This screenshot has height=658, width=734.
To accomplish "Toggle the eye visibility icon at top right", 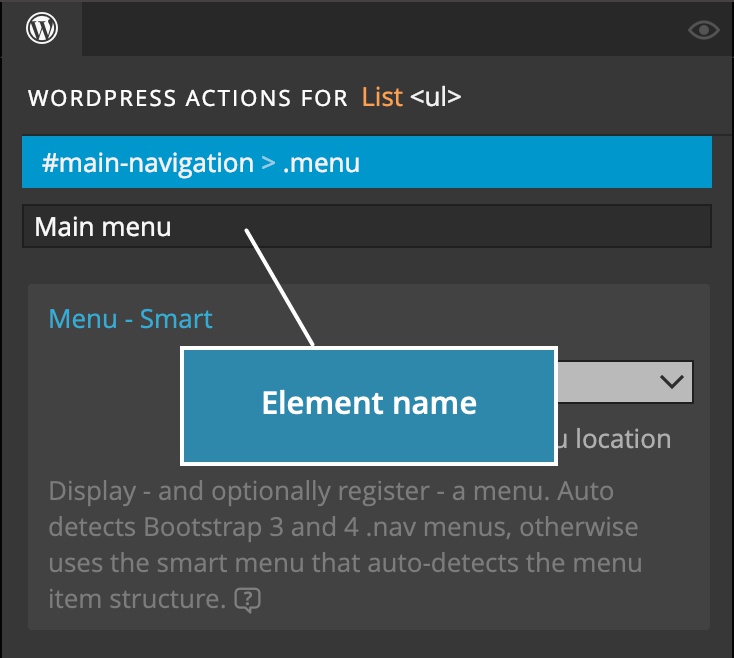I will (x=704, y=30).
